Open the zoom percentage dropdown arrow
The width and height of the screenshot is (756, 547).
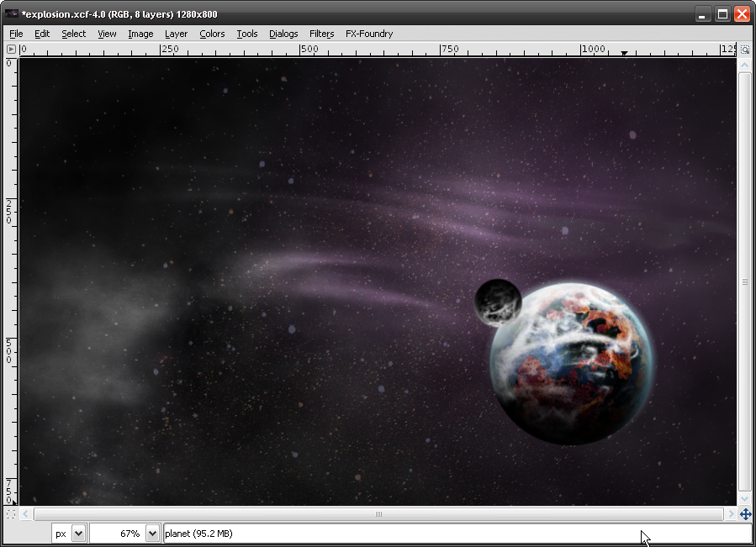[152, 534]
